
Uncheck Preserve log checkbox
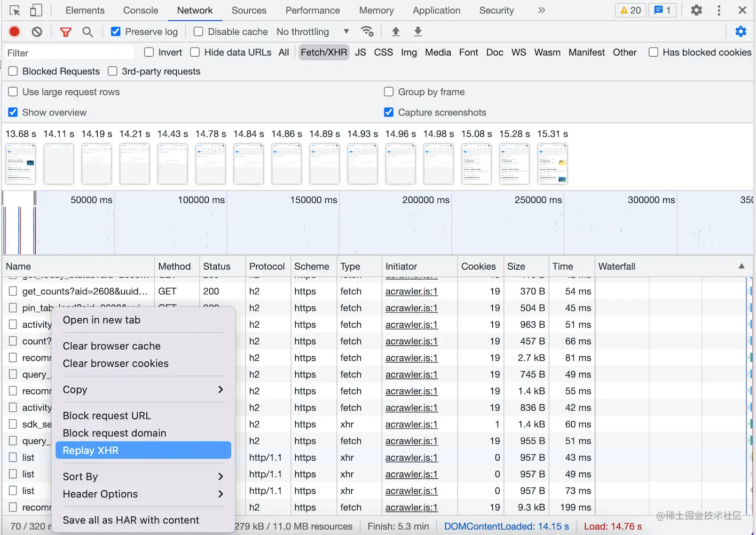coord(115,32)
